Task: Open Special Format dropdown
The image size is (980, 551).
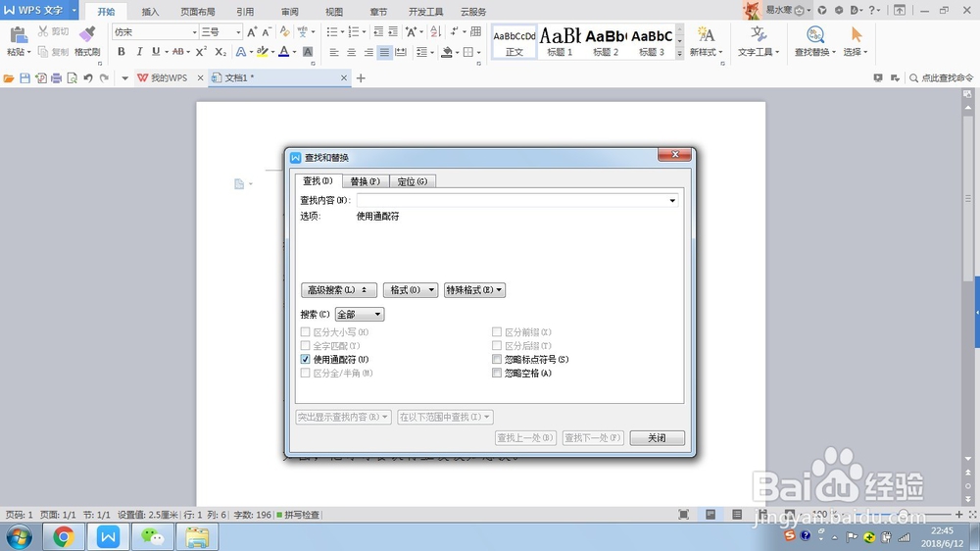Action: click(x=474, y=290)
